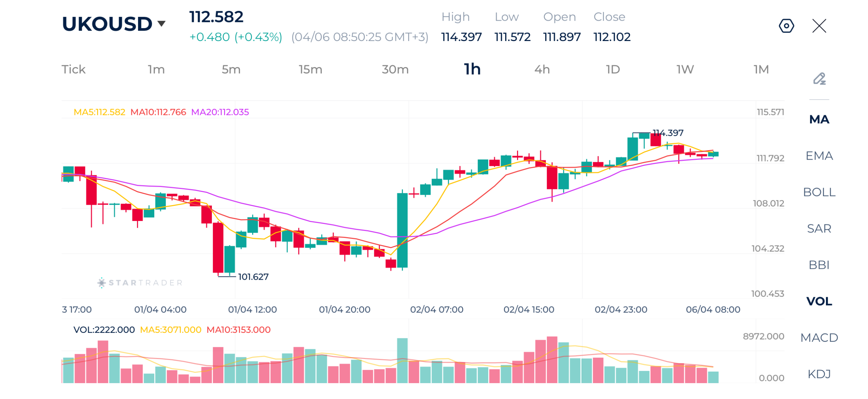Switch chart to 5m interval
This screenshot has width=868, height=399.
(231, 69)
